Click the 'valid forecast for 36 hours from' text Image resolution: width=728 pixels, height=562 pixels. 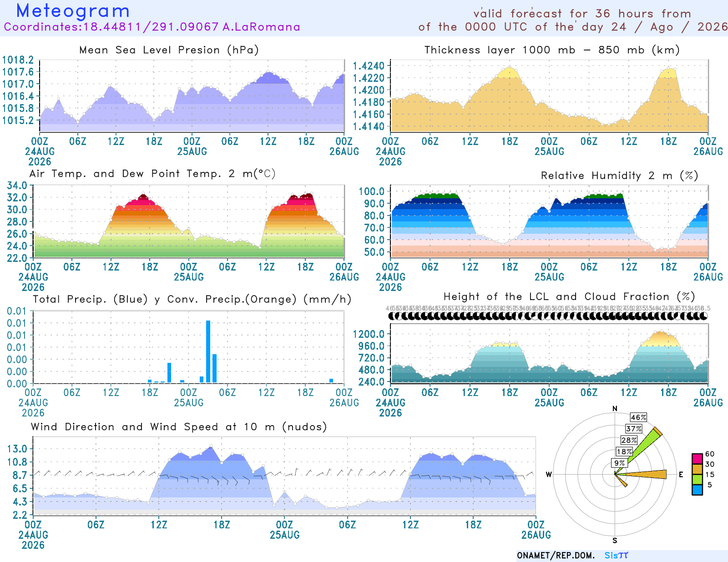pyautogui.click(x=582, y=14)
